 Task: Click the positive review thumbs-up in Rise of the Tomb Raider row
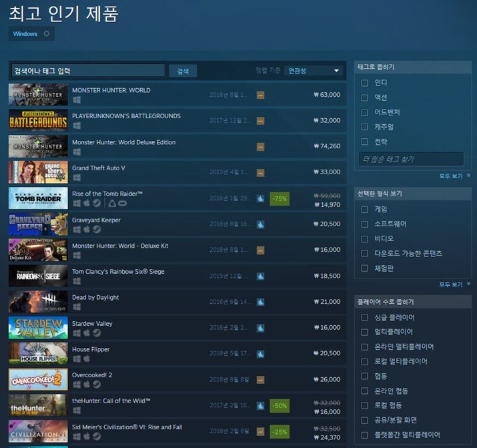[x=260, y=199]
